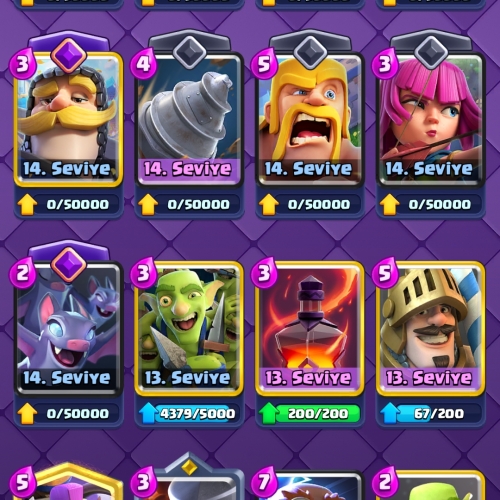Image resolution: width=500 pixels, height=500 pixels.
Task: Open the Barbarians card
Action: click(310, 119)
